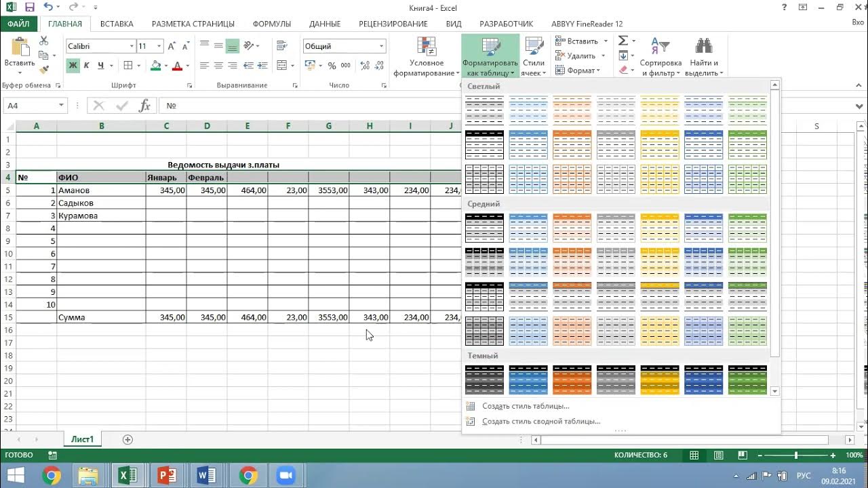Switch to the ДАННЫЕ tab
The image size is (868, 488).
click(325, 24)
